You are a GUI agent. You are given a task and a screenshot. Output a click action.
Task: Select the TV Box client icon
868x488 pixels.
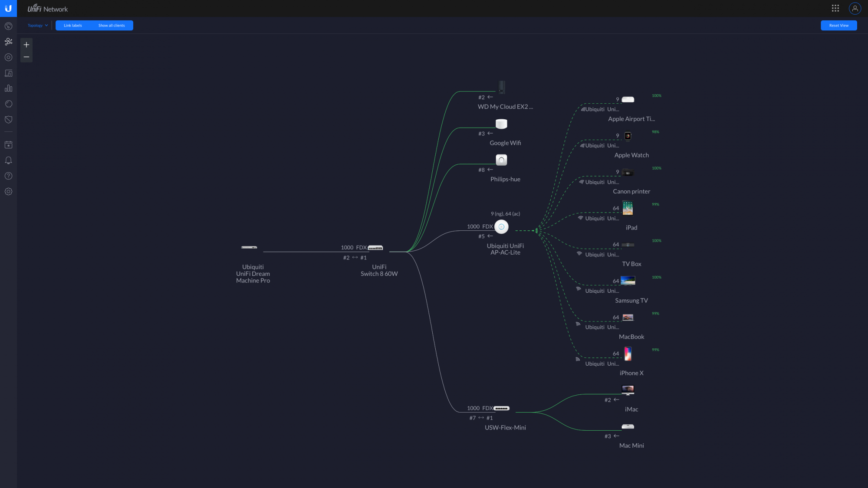(628, 245)
